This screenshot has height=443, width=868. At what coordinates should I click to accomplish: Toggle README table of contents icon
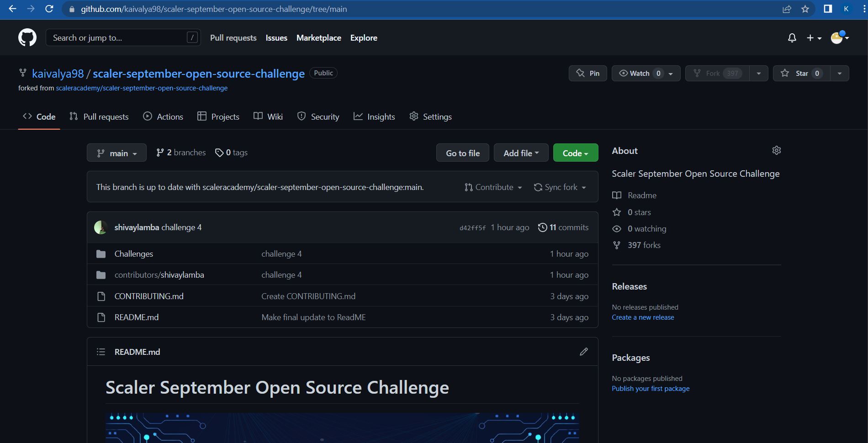click(x=101, y=352)
